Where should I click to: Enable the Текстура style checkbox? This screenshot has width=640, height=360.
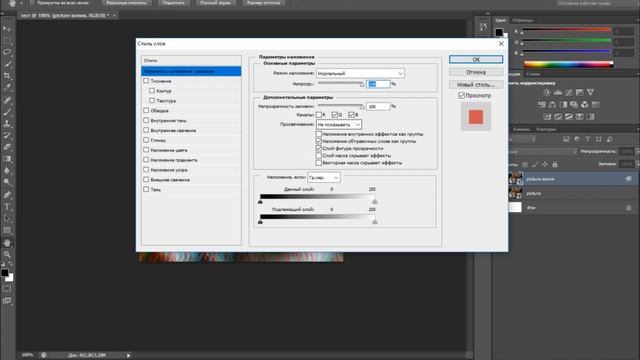[152, 100]
